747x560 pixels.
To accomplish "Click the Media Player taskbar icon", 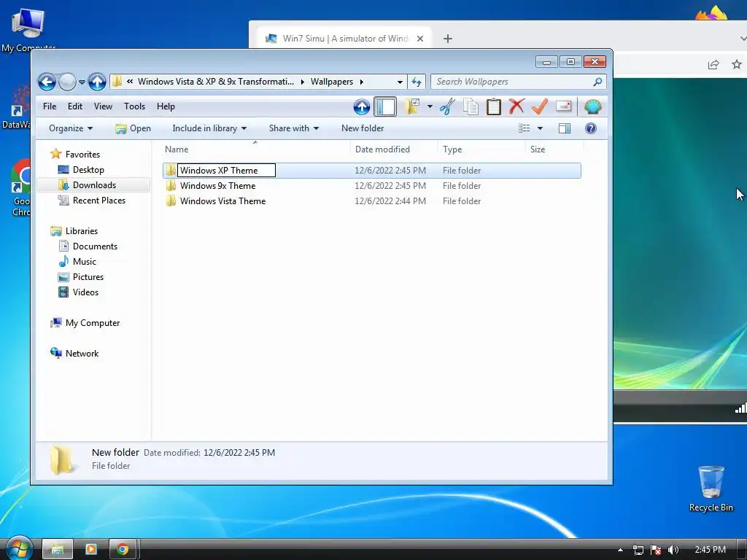I will coord(90,550).
